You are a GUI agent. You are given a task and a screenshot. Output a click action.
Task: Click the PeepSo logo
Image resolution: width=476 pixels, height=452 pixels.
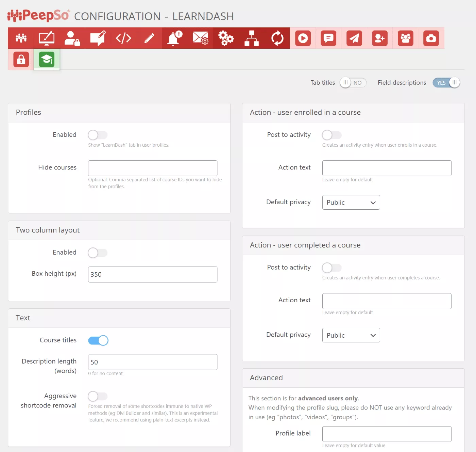tap(38, 15)
